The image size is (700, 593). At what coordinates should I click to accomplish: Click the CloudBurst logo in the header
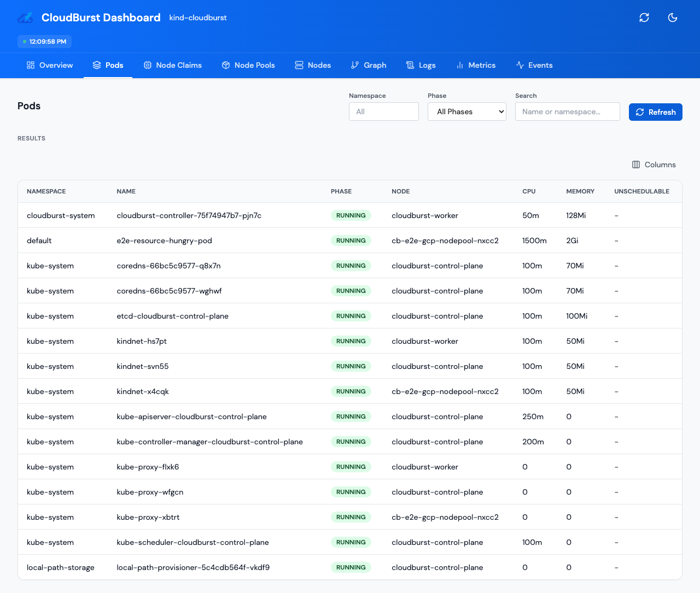tap(25, 17)
